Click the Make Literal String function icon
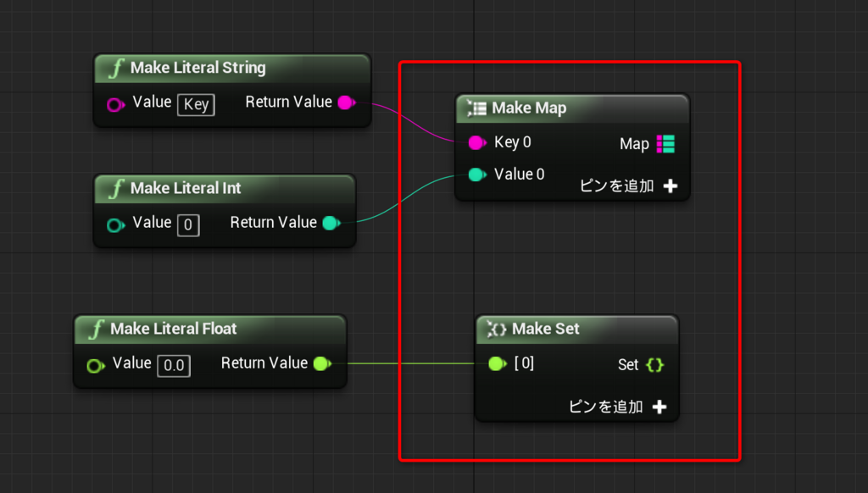The image size is (868, 493). 115,68
